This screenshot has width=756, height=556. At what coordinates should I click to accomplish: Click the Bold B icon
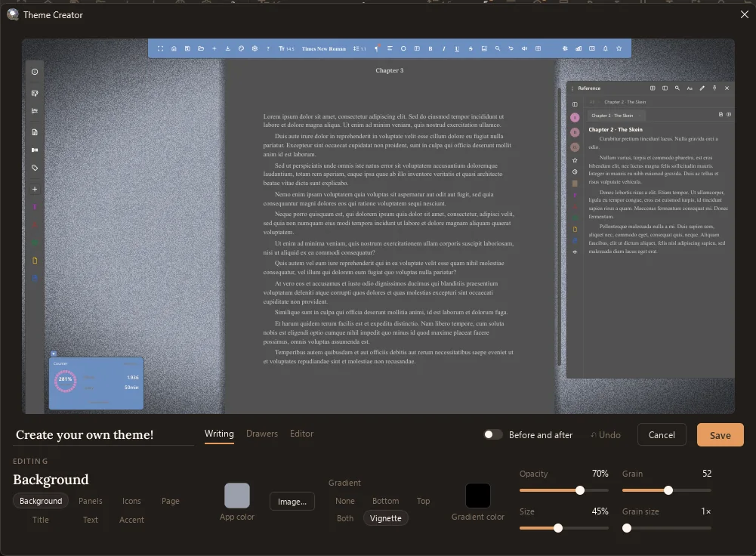(x=430, y=48)
